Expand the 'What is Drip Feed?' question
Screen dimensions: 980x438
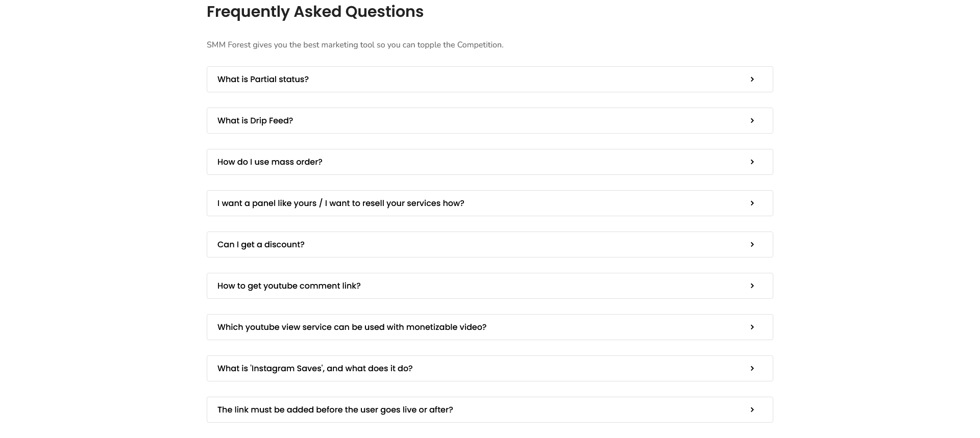[x=255, y=120]
